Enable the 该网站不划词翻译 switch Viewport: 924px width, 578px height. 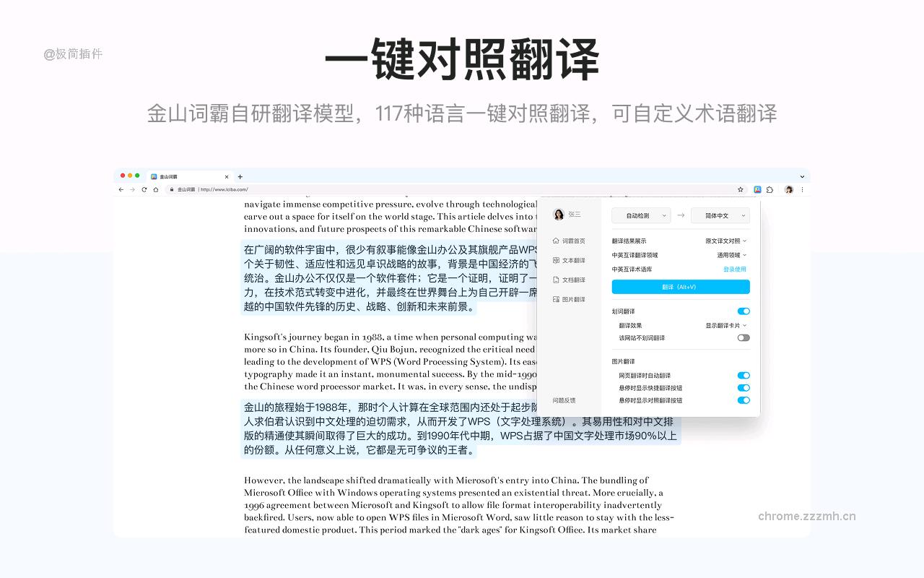pos(744,337)
